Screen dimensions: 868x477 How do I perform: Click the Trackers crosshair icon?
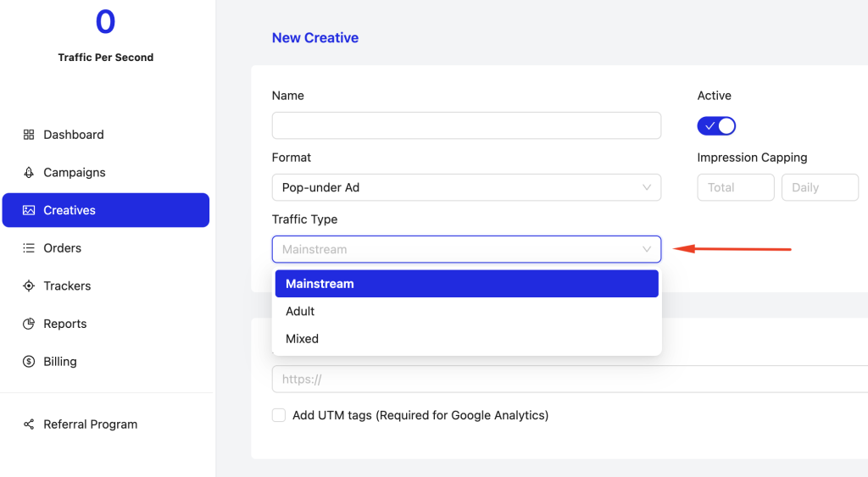pyautogui.click(x=29, y=286)
